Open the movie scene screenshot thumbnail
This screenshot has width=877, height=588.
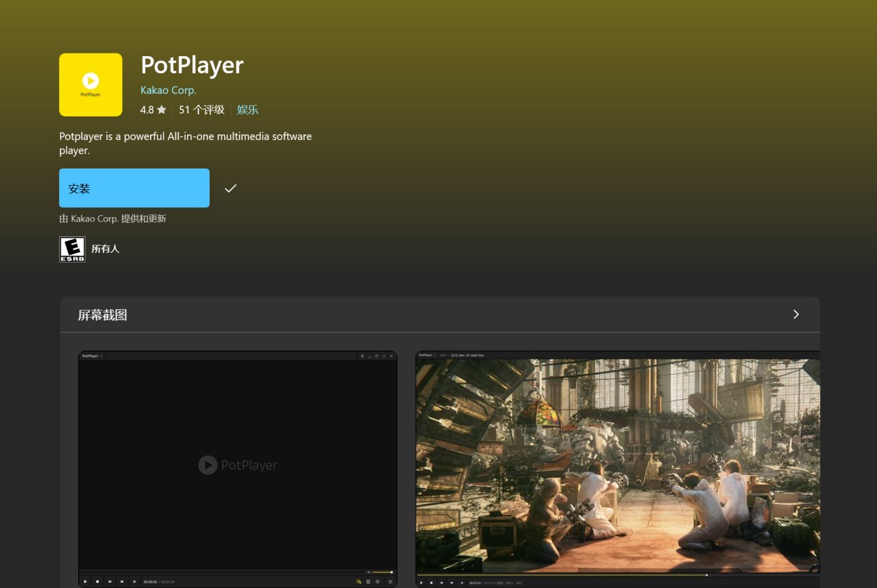click(x=618, y=469)
